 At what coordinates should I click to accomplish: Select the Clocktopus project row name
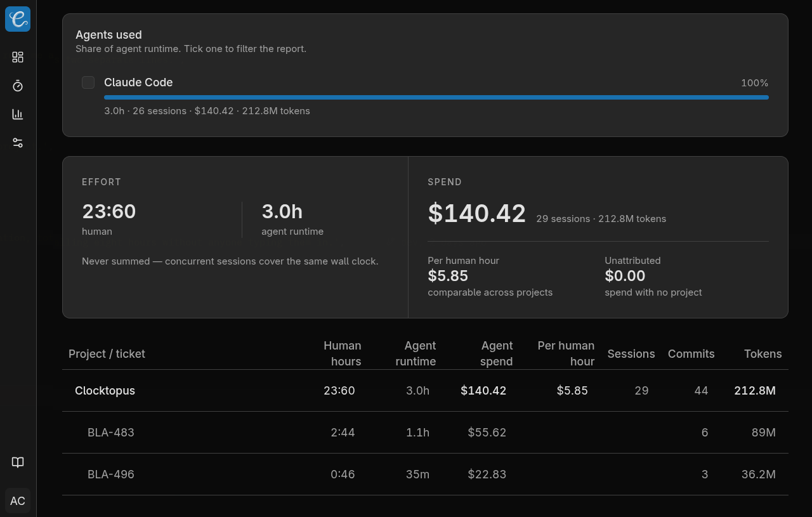pyautogui.click(x=105, y=391)
